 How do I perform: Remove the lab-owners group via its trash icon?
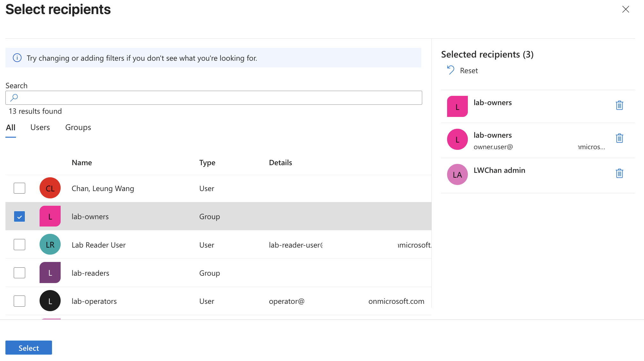point(619,105)
